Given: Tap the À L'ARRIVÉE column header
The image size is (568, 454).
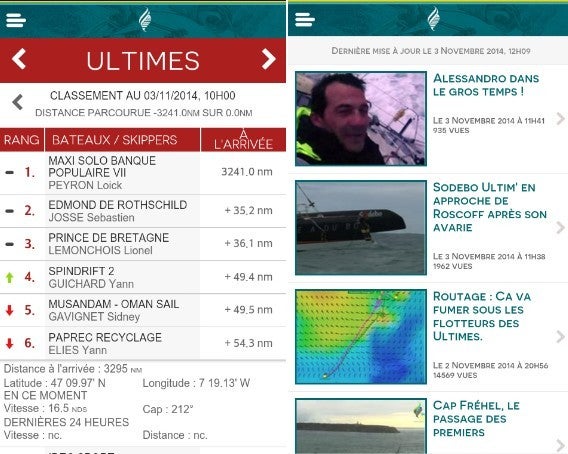Looking at the screenshot, I should coord(243,140).
